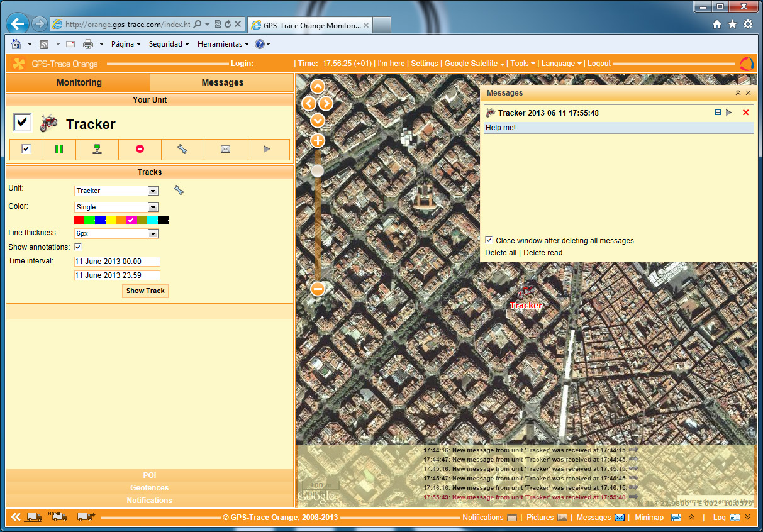Screen dimensions: 763x532
Task: Uncheck the large Tracker unit checkbox
Action: (x=22, y=123)
